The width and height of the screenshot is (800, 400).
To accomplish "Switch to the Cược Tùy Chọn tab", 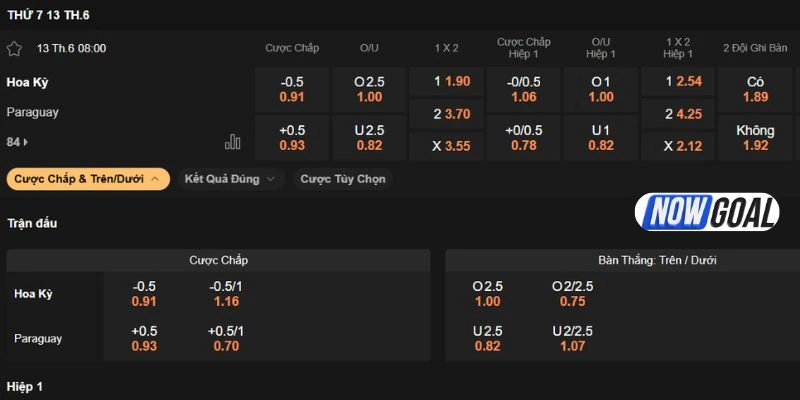I will [343, 179].
